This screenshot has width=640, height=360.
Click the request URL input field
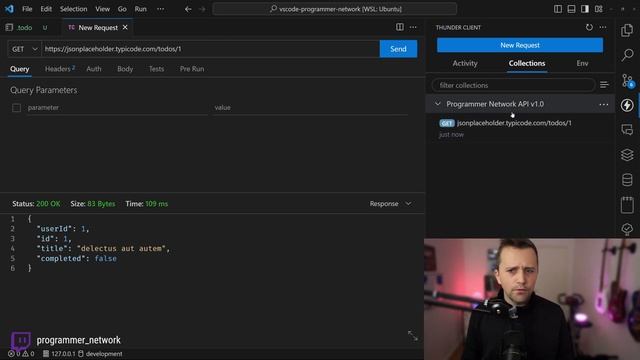pos(210,49)
